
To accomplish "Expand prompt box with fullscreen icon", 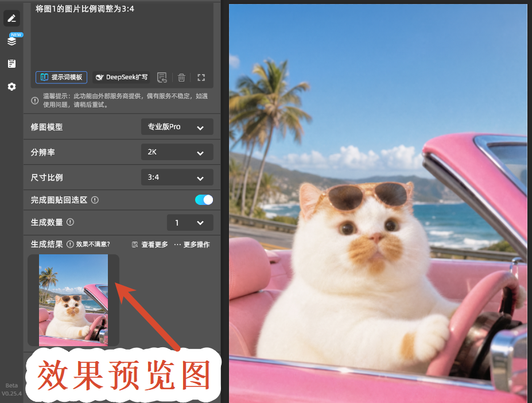I will [201, 77].
